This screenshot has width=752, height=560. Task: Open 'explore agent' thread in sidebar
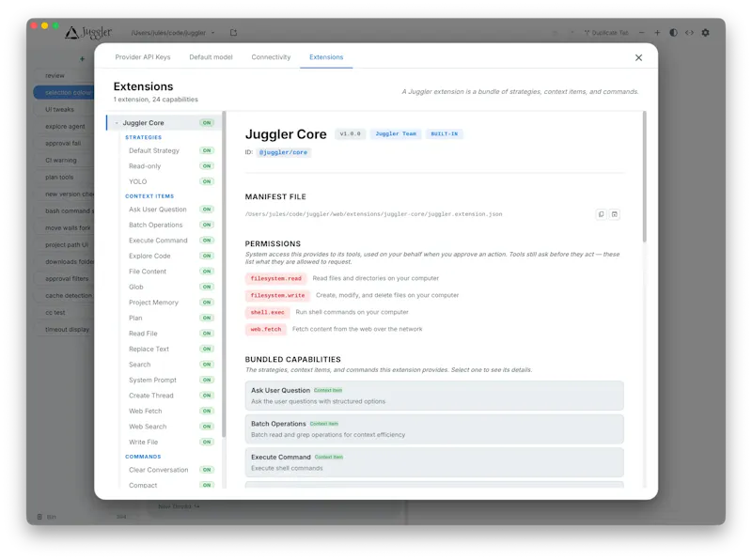click(x=65, y=126)
